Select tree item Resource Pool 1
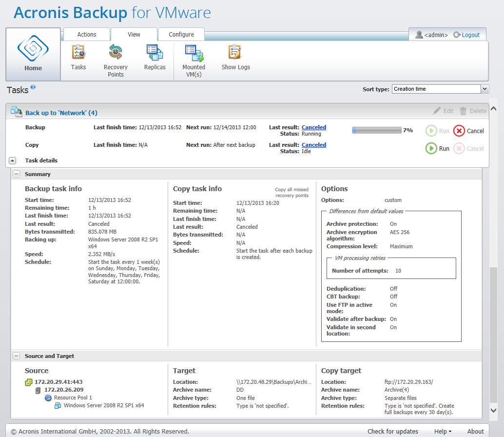 (73, 398)
